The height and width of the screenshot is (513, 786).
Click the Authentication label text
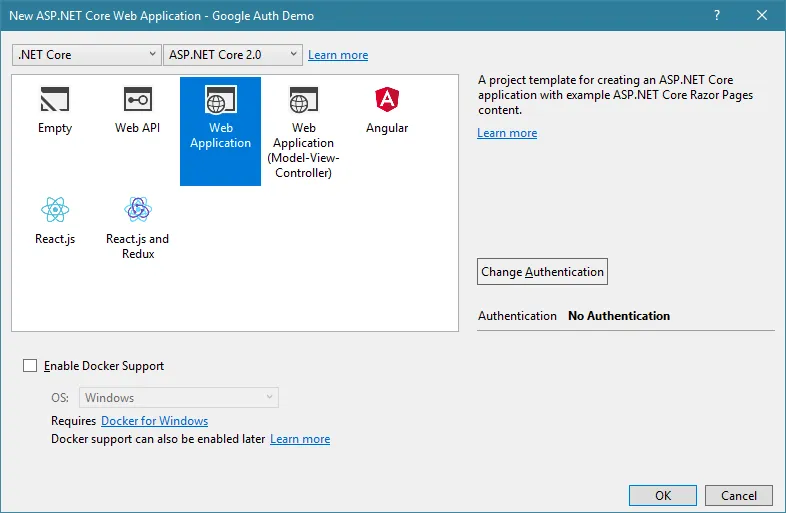pos(517,315)
